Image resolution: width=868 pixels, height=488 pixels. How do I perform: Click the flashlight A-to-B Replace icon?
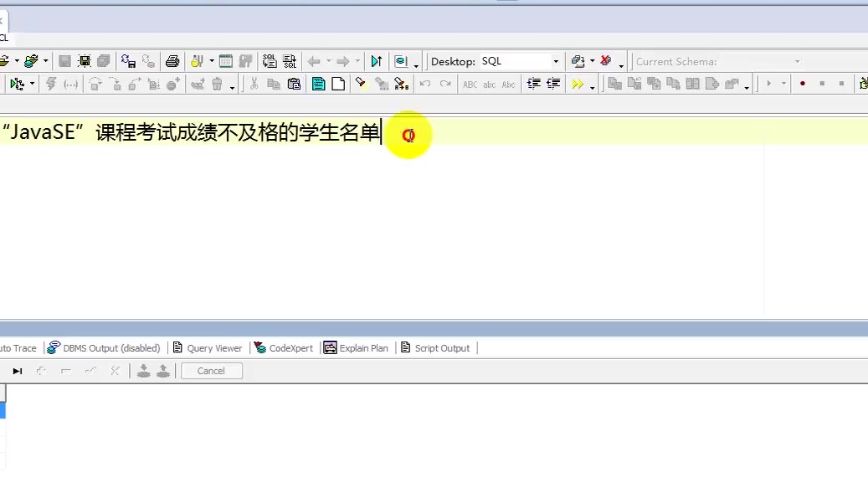(x=401, y=84)
